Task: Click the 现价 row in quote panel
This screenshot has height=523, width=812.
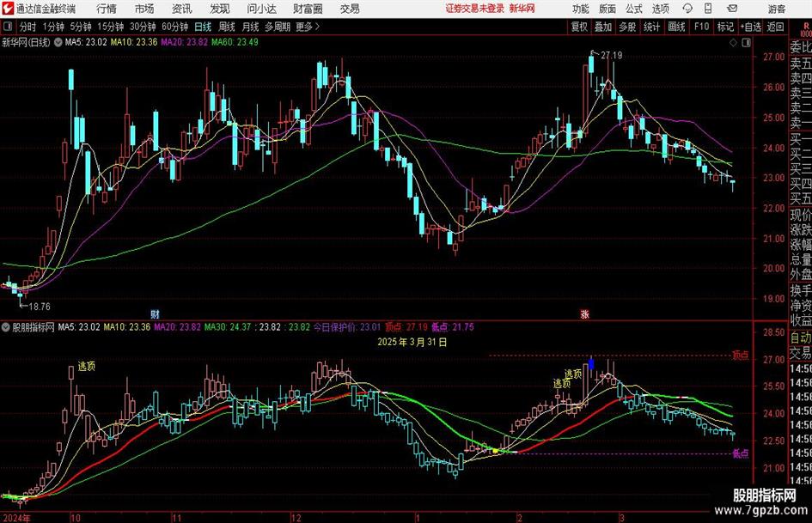Action: pyautogui.click(x=801, y=215)
